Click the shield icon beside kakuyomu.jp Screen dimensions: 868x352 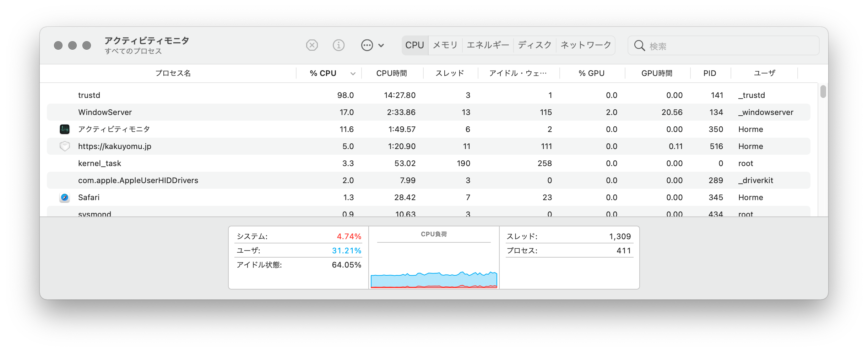[65, 146]
